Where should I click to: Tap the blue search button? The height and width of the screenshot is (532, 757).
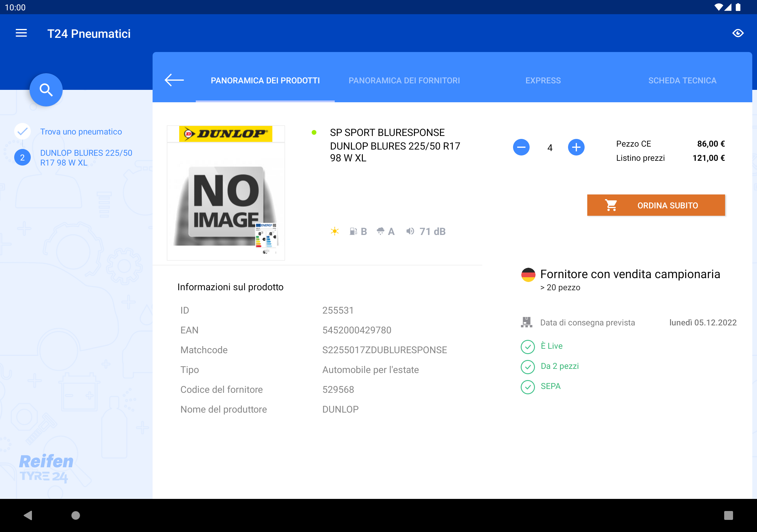[46, 90]
